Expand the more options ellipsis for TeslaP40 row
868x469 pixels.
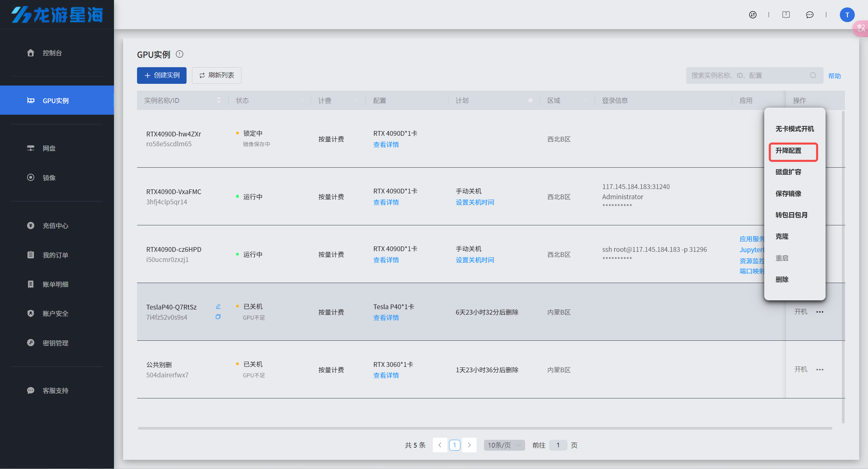(x=820, y=312)
